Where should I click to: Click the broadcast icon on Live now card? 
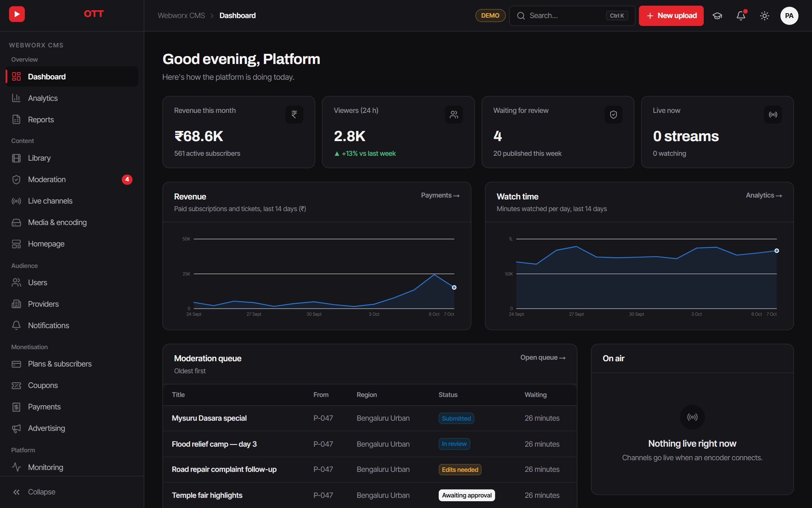[x=773, y=114]
